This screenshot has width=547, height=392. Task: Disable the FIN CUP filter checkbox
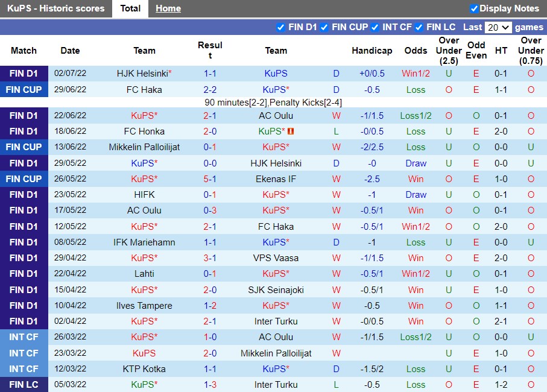pos(324,27)
